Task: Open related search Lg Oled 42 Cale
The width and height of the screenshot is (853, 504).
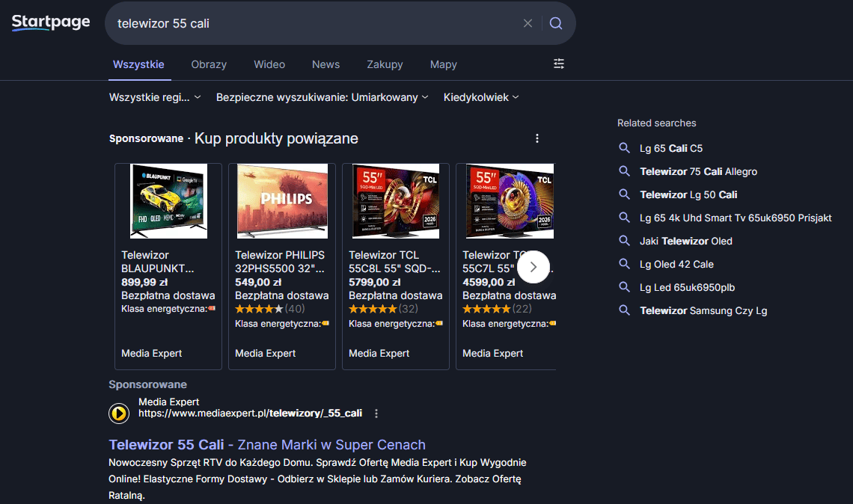Action: (676, 264)
